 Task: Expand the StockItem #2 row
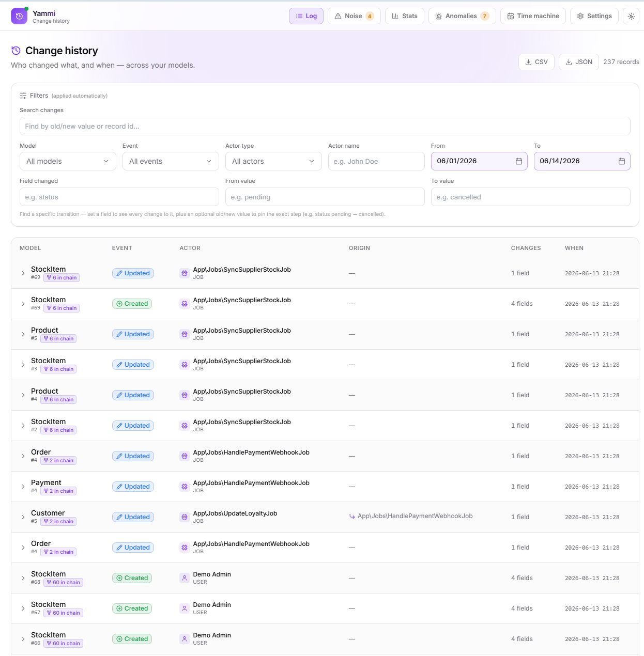pos(23,426)
